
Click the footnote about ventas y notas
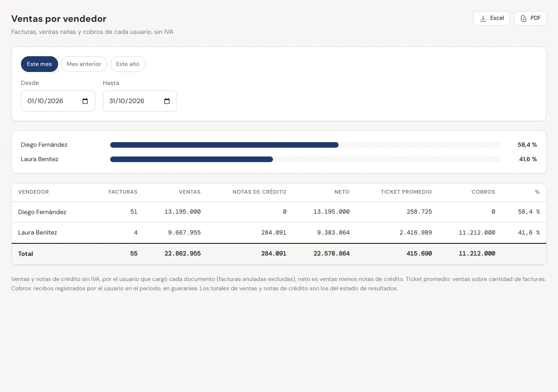point(279,284)
